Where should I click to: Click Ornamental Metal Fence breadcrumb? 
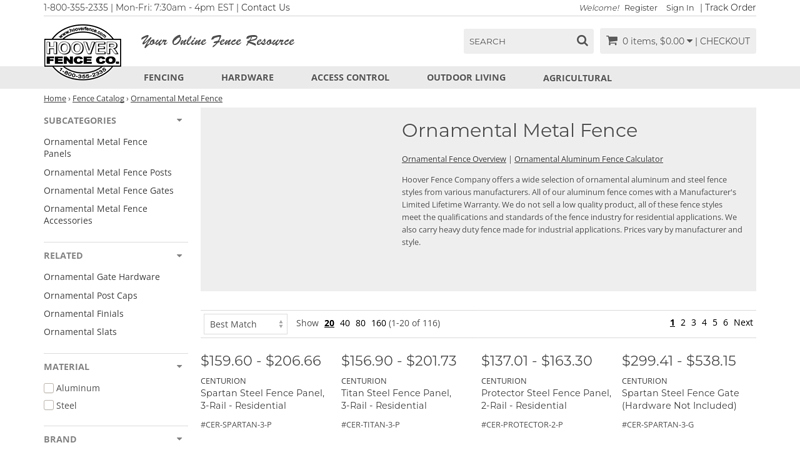[x=177, y=98]
